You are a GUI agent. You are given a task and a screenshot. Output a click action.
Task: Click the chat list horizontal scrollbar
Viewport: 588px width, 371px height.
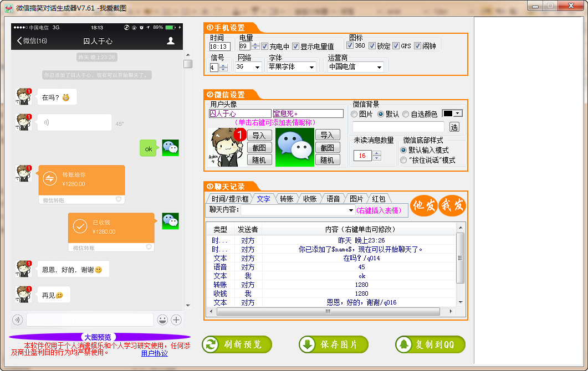click(x=328, y=311)
